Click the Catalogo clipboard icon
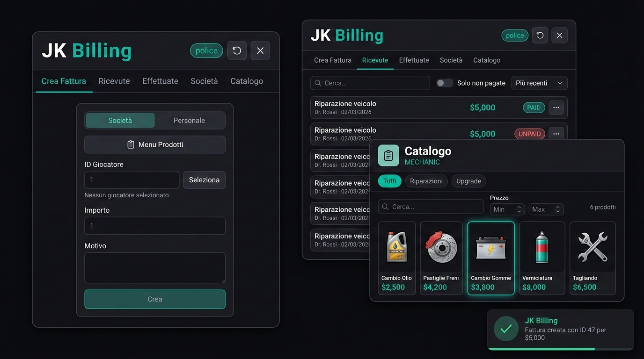 (388, 155)
